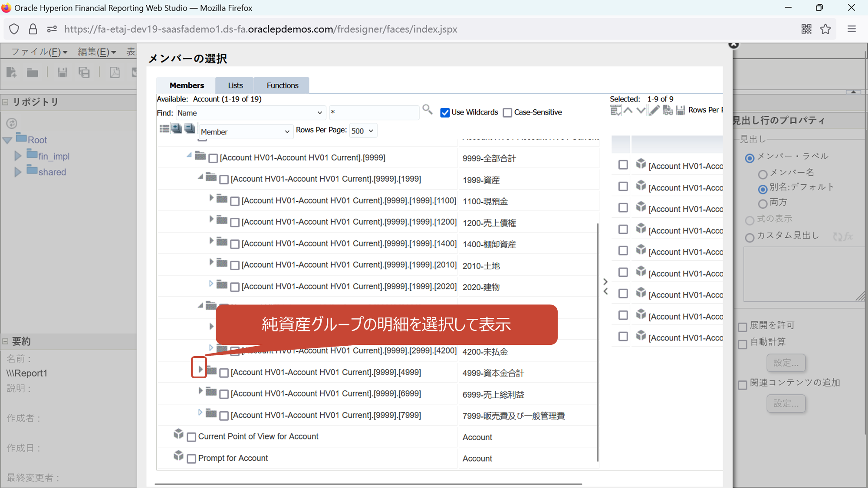Click the close X icon of the dialog

[733, 45]
